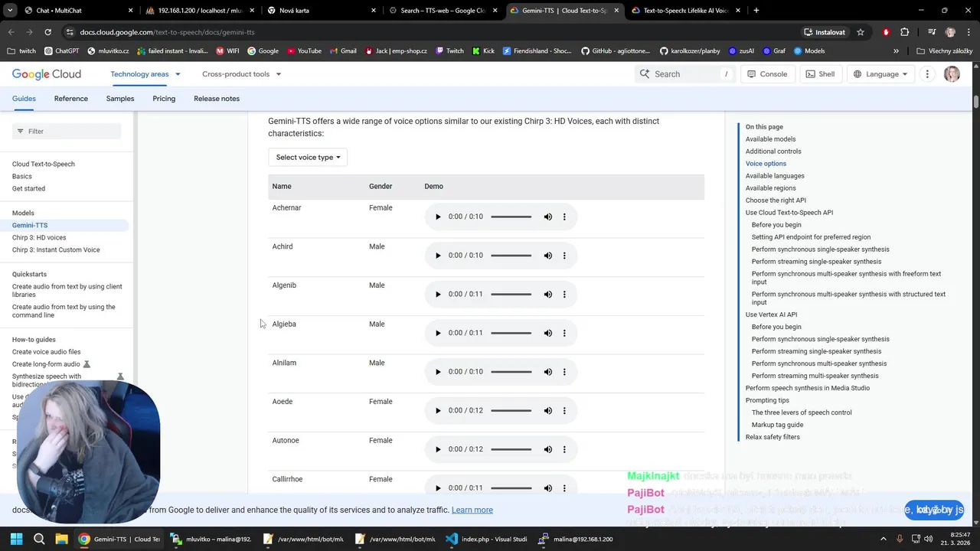Jump to Prompting tips section
This screenshot has width=980, height=551.
pos(767,400)
